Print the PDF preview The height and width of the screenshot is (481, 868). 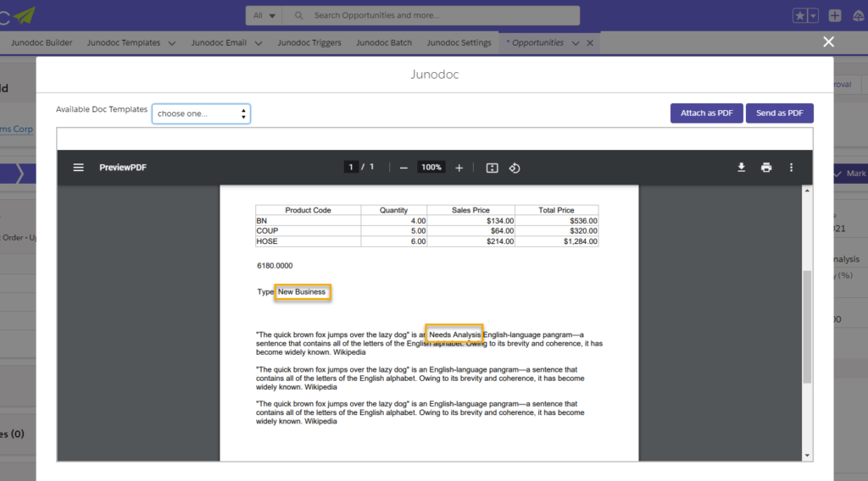click(x=766, y=168)
